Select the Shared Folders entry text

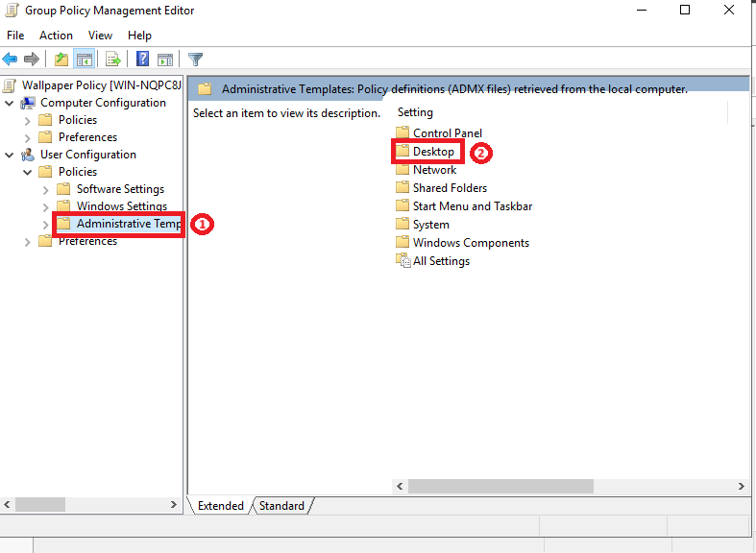(450, 188)
